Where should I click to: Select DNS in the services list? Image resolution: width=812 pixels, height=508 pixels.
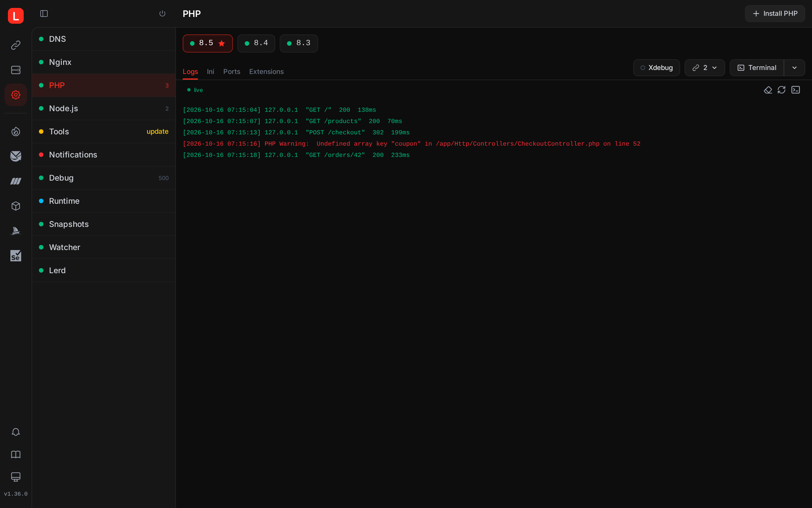[x=104, y=39]
